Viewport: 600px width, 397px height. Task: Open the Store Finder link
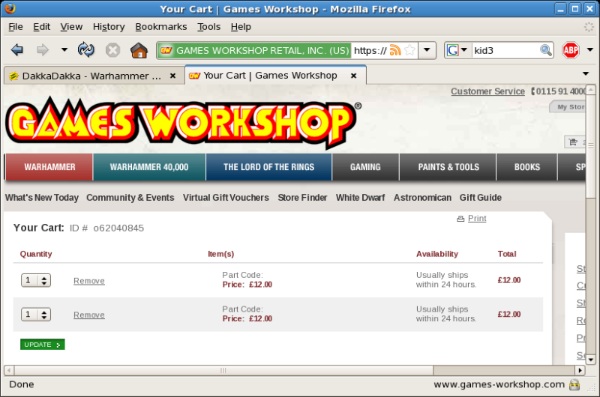[302, 198]
